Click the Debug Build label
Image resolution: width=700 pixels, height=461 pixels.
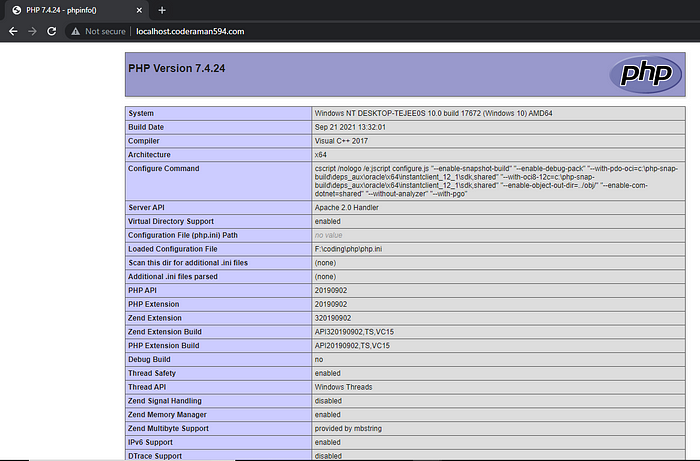149,360
